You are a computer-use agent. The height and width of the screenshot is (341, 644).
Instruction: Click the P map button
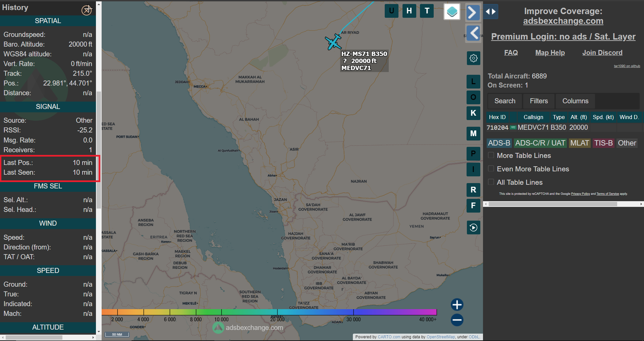474,154
